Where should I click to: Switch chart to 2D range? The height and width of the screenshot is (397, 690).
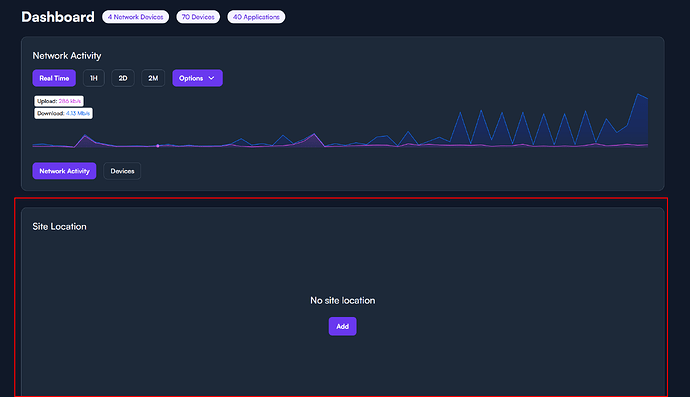123,78
